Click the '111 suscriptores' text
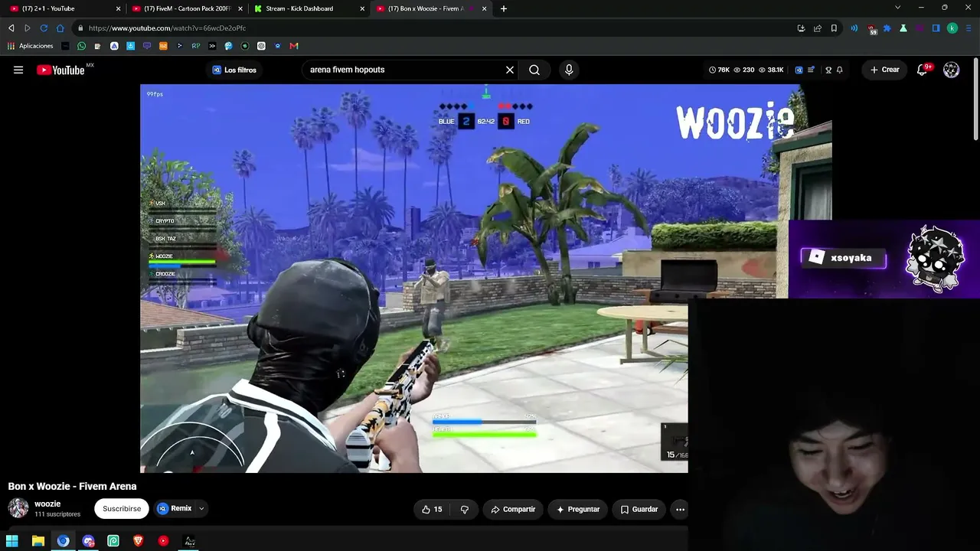 click(57, 514)
